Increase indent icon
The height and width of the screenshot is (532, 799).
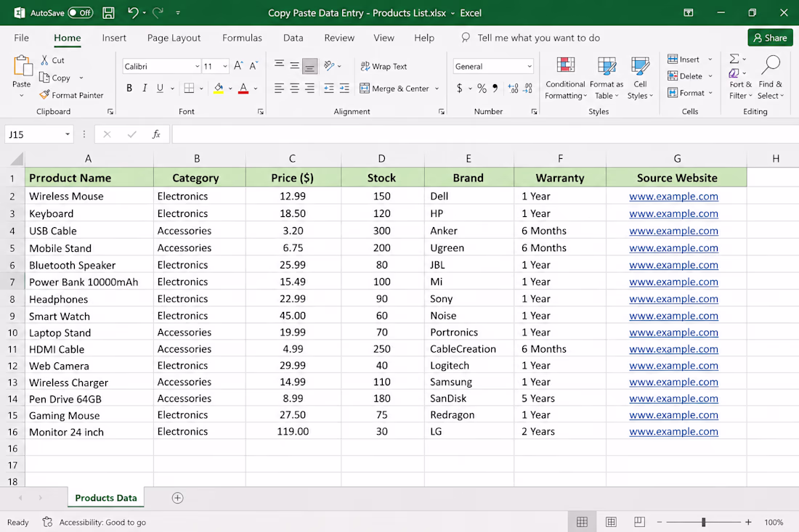pos(344,88)
